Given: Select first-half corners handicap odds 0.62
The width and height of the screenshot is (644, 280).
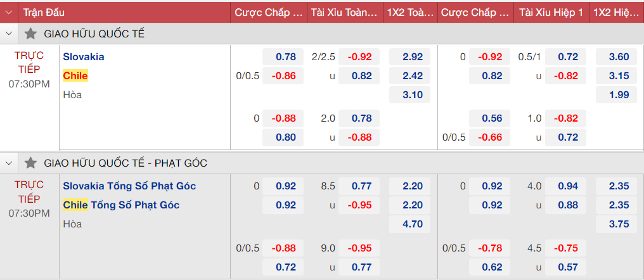Looking at the screenshot, I should click(489, 267).
